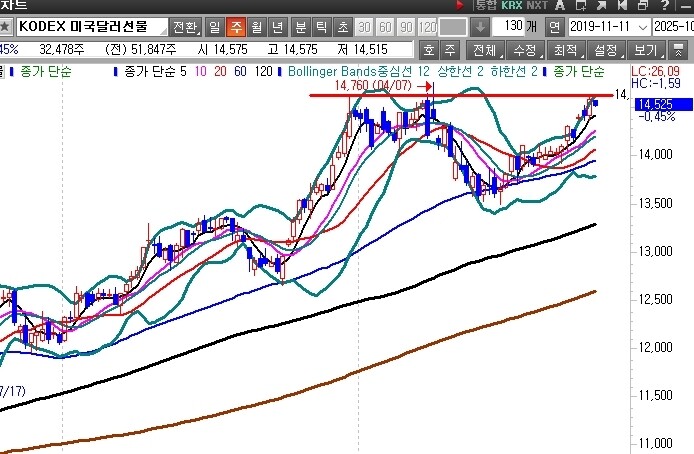Image resolution: width=694 pixels, height=454 pixels.
Task: Click the red play arrow in title bar
Action: tap(459, 5)
